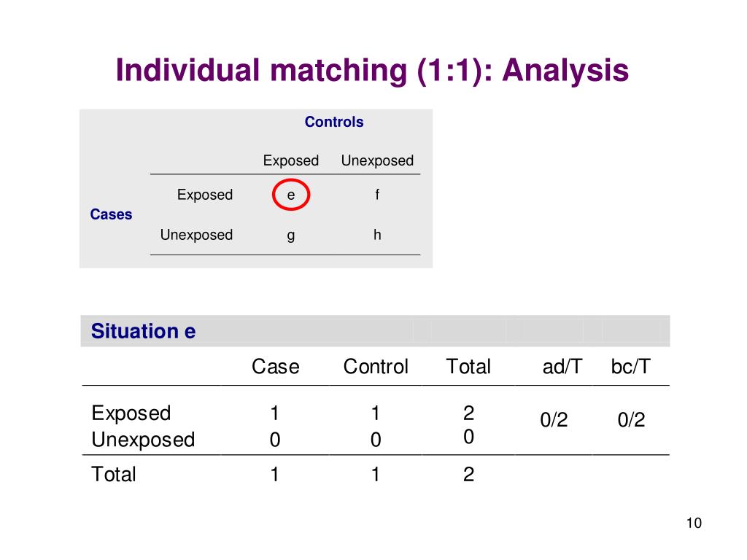Click the bc/T column header
This screenshot has width=747, height=560.
coord(631,367)
